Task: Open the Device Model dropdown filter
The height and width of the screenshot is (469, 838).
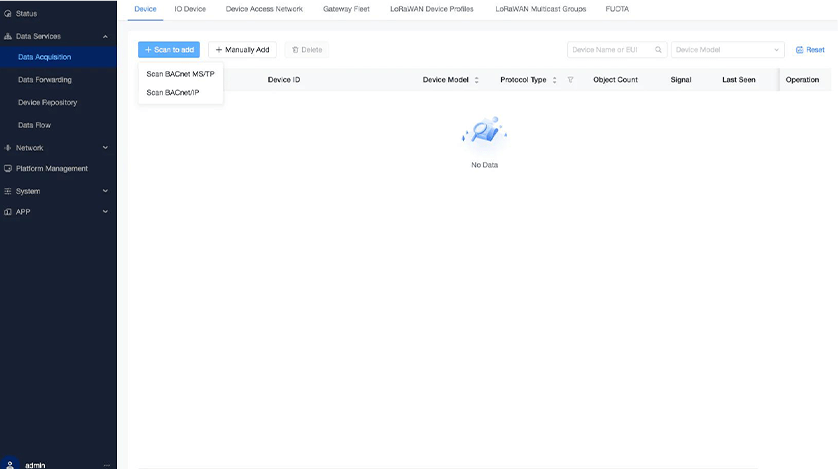Action: coord(727,50)
